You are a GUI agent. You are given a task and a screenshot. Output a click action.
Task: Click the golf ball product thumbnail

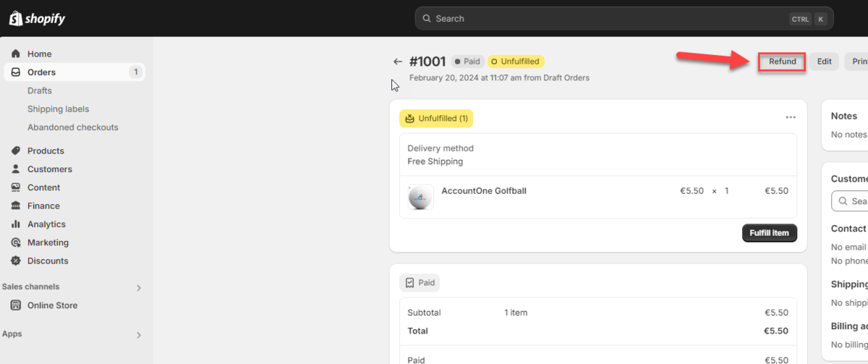click(421, 197)
